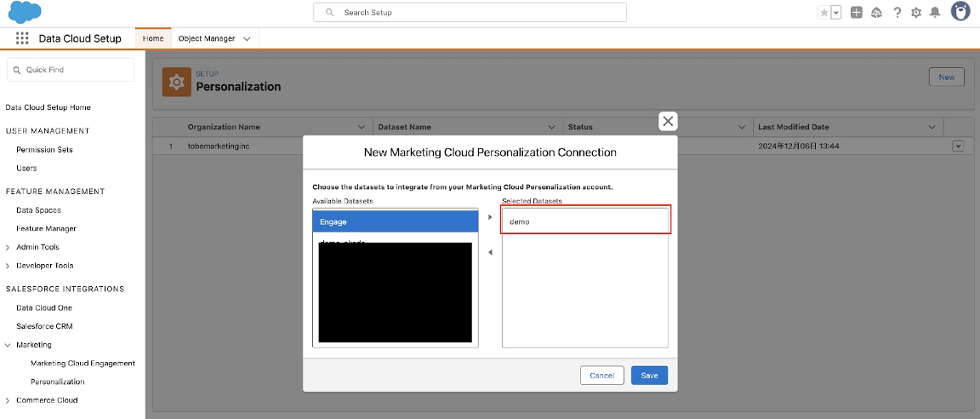Open the Trailhead guidance icon
The width and height of the screenshot is (980, 419).
click(876, 13)
